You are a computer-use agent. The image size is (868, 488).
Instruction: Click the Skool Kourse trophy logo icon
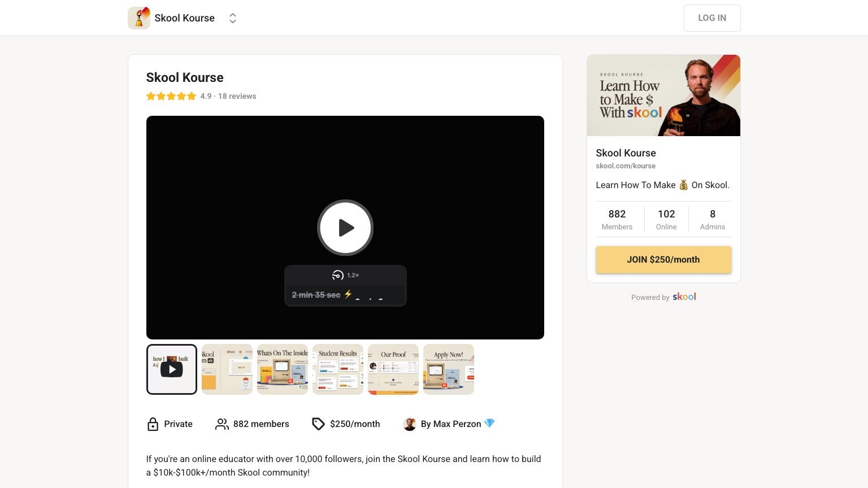139,18
